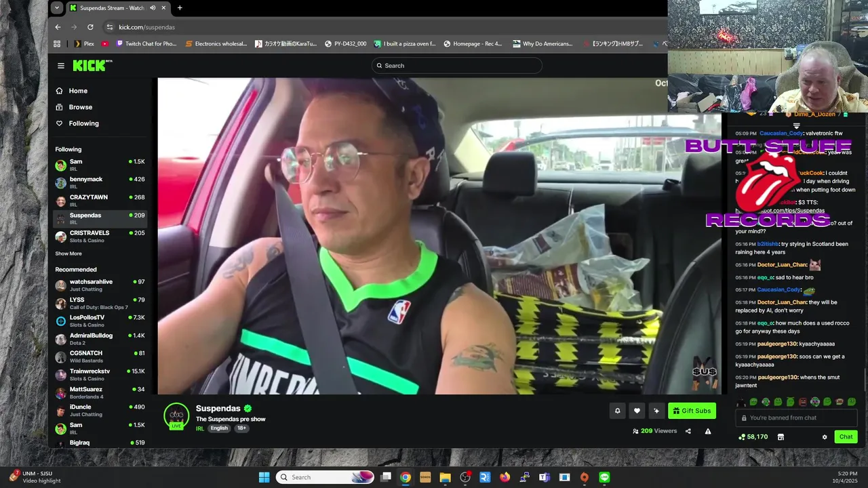Expand Following list with Show More
Screen dimensions: 868x488
point(68,253)
